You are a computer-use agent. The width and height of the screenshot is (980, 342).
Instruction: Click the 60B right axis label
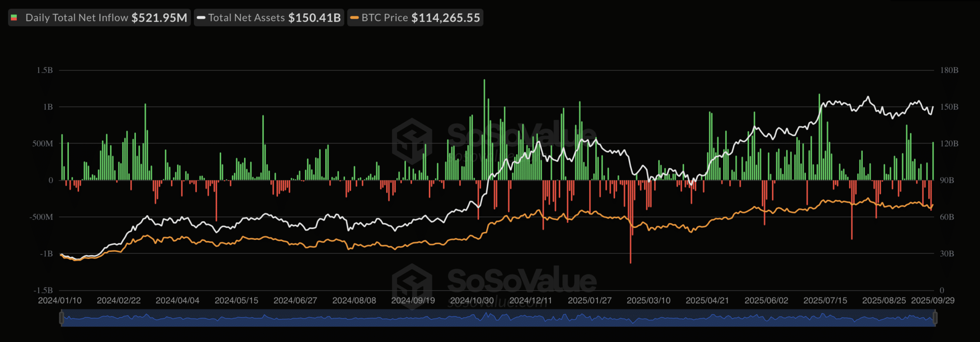pos(947,217)
